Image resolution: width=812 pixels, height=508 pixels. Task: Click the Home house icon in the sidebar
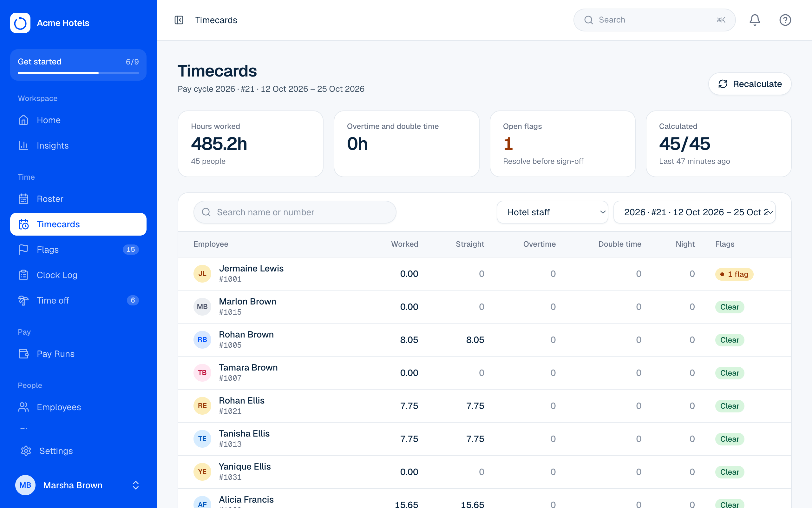(23, 120)
